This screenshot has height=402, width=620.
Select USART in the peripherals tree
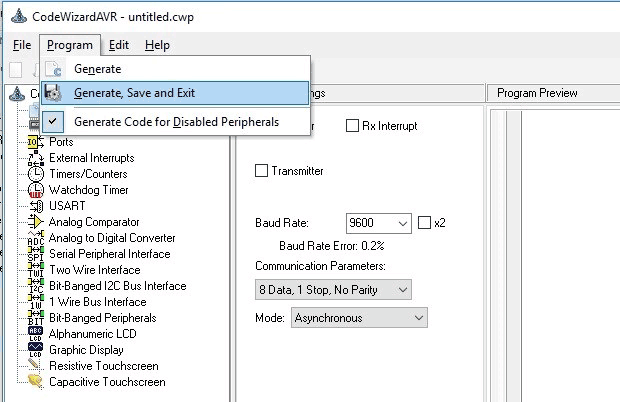pos(66,206)
